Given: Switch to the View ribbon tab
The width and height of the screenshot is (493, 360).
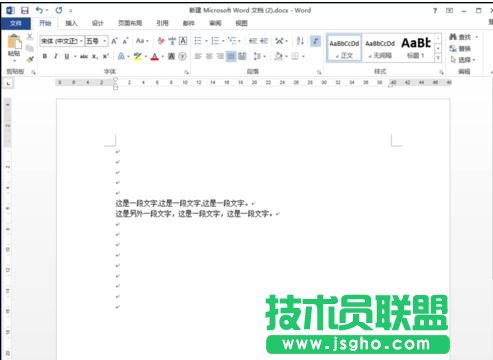Looking at the screenshot, I should click(x=241, y=23).
